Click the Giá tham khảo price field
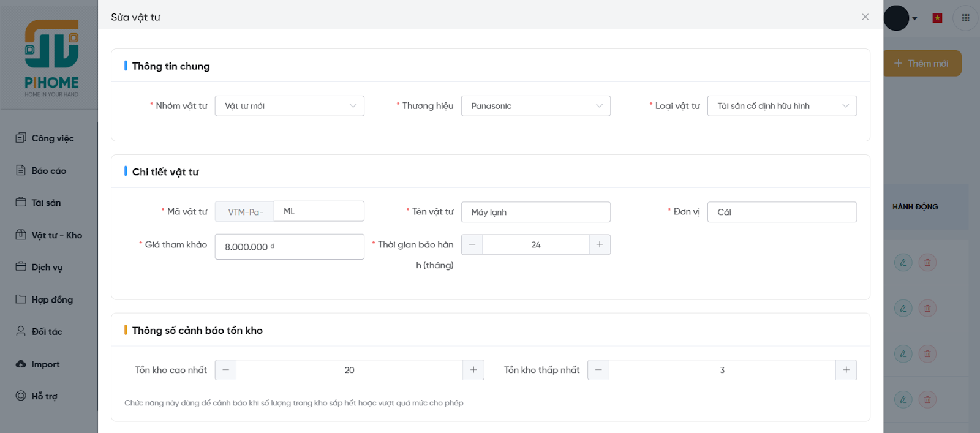 pos(289,247)
